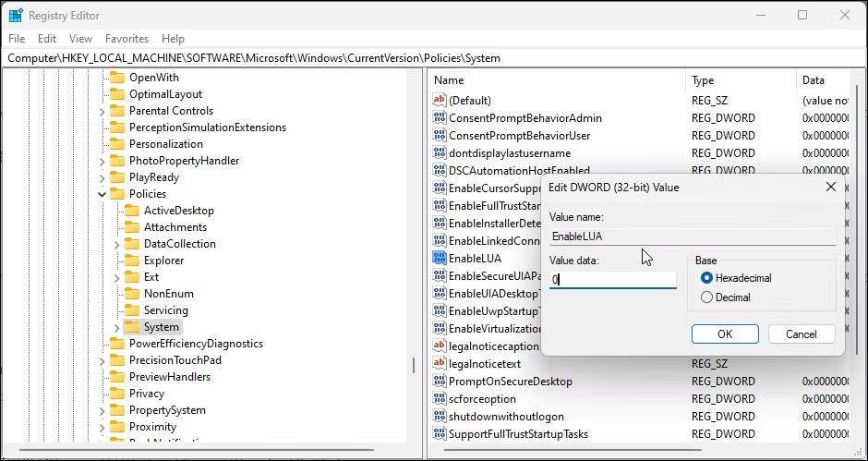Expand the PhotoPropertyHandler key
Image resolution: width=868 pixels, height=461 pixels.
point(102,162)
